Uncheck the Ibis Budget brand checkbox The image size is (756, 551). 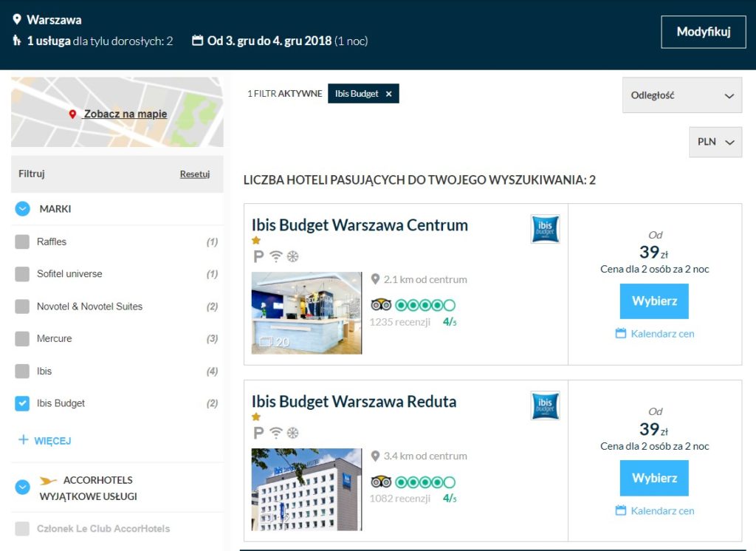(22, 403)
